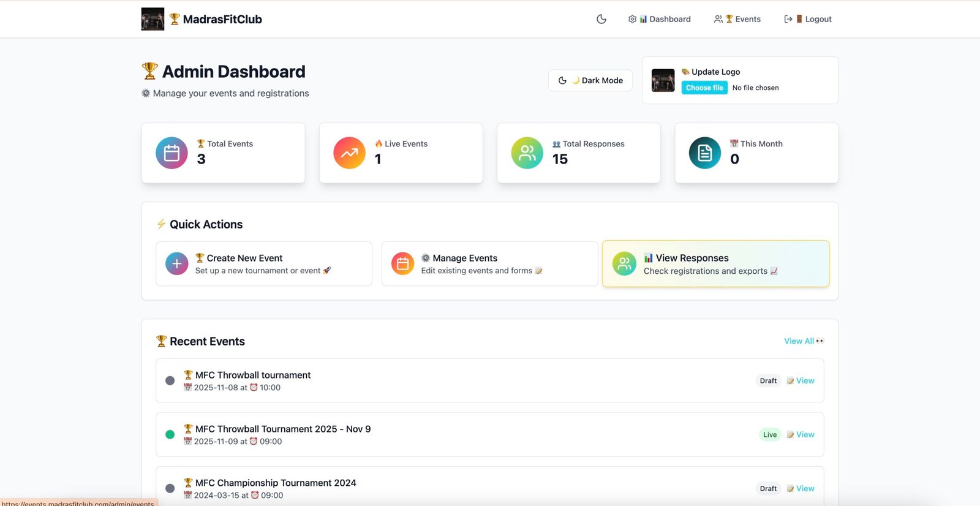View MFC Throwball Tournament 2025 - Nov 9
Viewport: 980px width, 506px height.
[x=801, y=434]
